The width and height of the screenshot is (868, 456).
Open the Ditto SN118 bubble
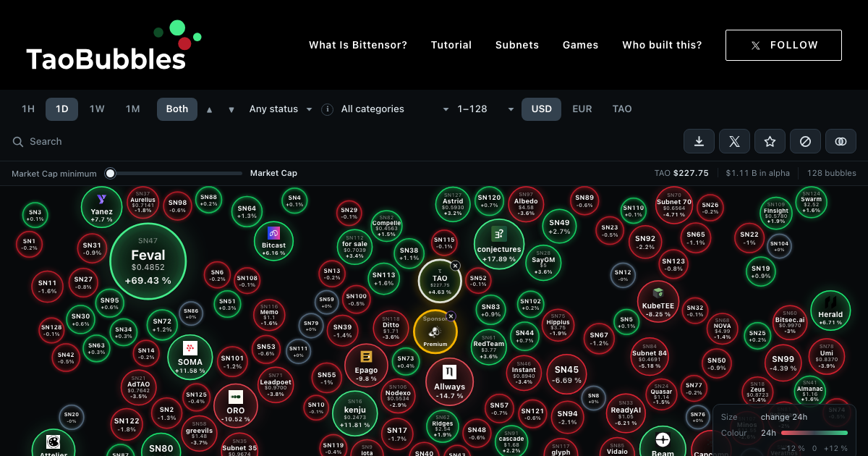click(x=391, y=329)
